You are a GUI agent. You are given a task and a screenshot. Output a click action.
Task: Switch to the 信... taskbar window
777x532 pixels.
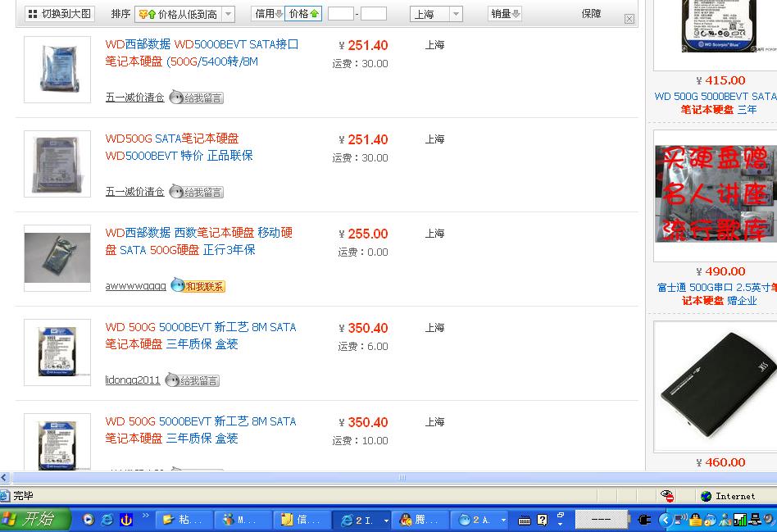pos(302,520)
